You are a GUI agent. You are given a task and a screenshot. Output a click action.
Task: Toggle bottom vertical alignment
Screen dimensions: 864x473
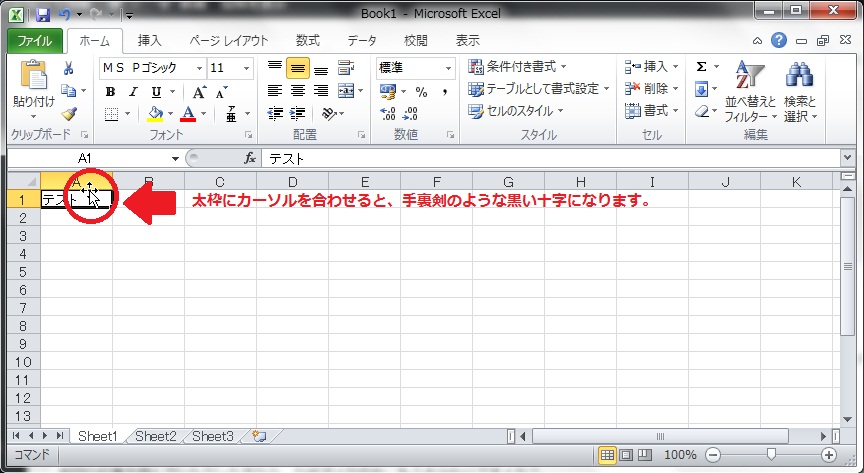[321, 69]
